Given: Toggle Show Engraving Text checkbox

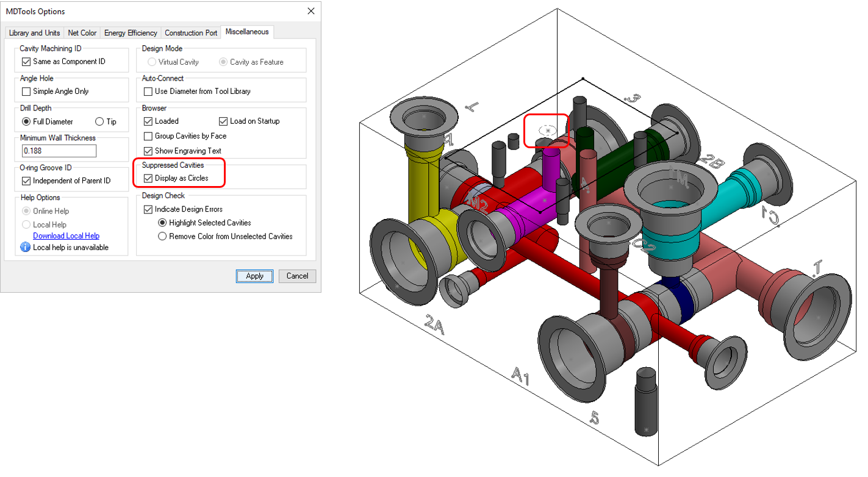Looking at the screenshot, I should pos(148,151).
